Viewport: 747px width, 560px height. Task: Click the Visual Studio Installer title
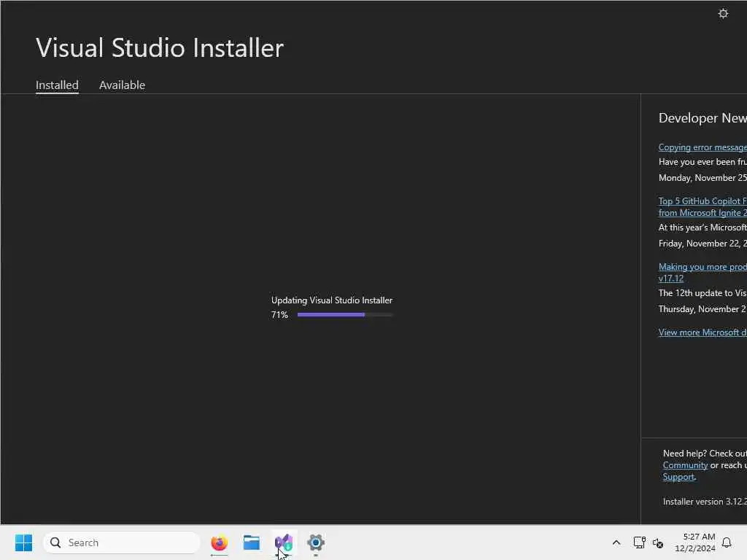click(x=160, y=47)
